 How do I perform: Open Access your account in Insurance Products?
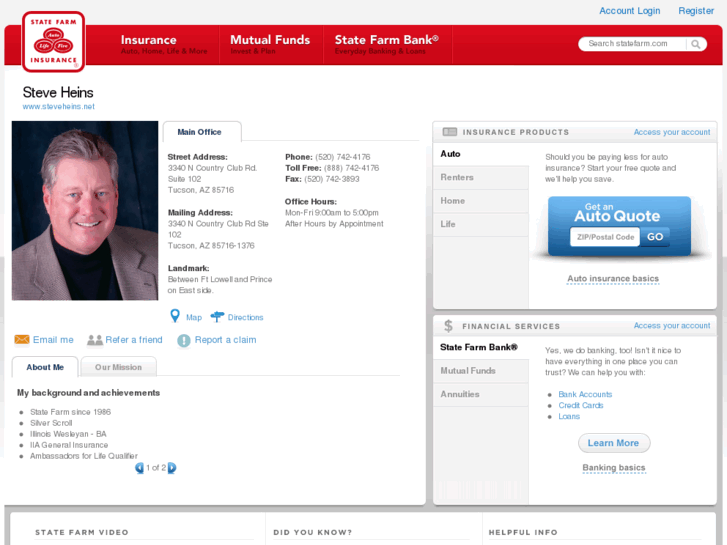(672, 132)
